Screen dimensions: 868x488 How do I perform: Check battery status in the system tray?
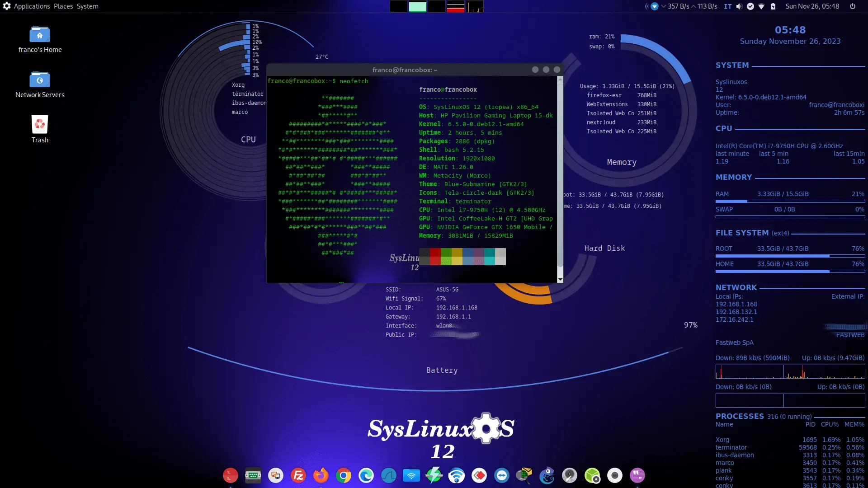coord(774,6)
